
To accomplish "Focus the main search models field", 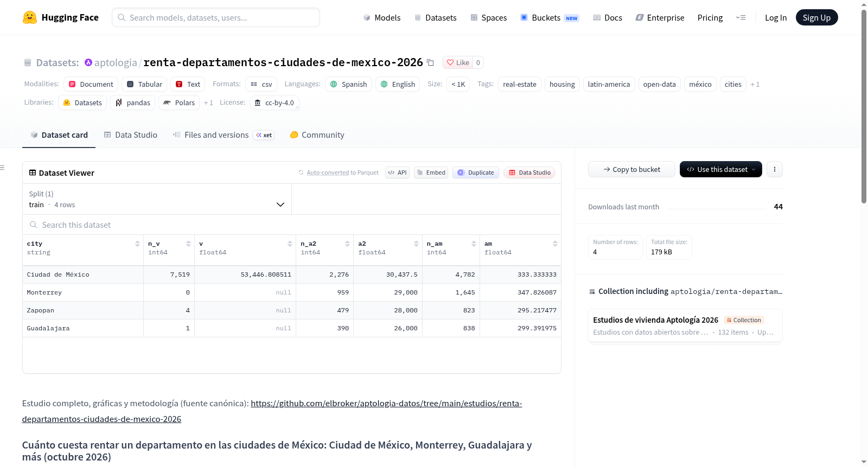I will (216, 17).
